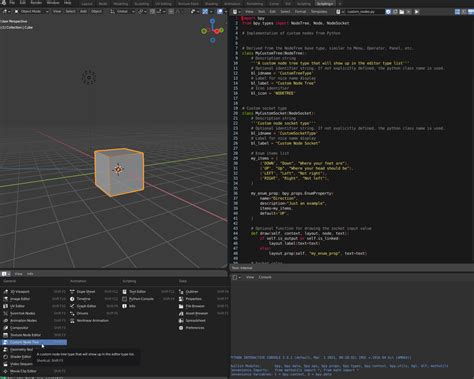Click the open text file folder icon
Image resolution: width=474 pixels, height=379 pixels.
(402, 12)
